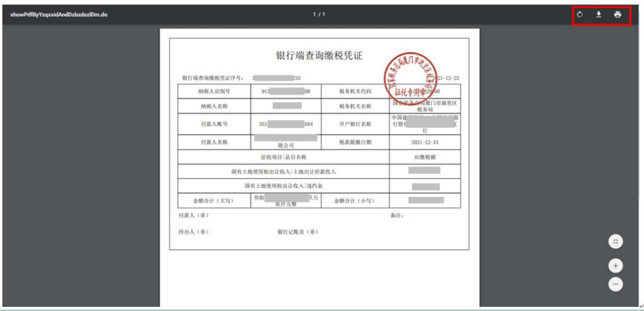This screenshot has width=644, height=311.
Task: Select the page number indicator 1 / 1
Action: tap(318, 15)
